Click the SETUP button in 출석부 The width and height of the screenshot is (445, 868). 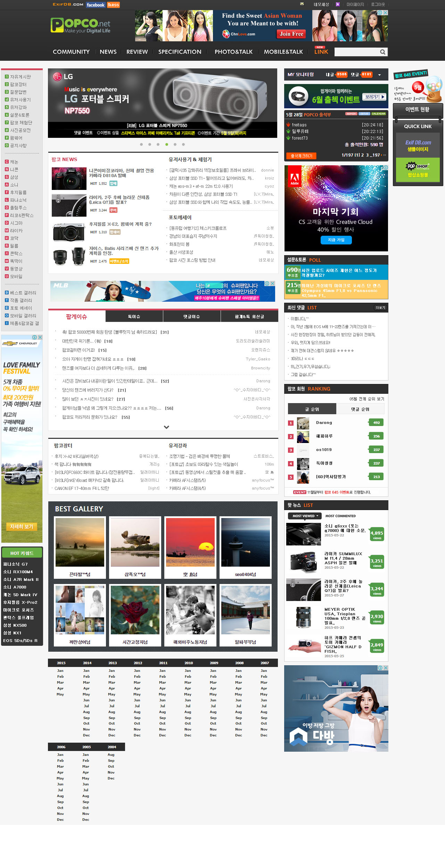364,114
